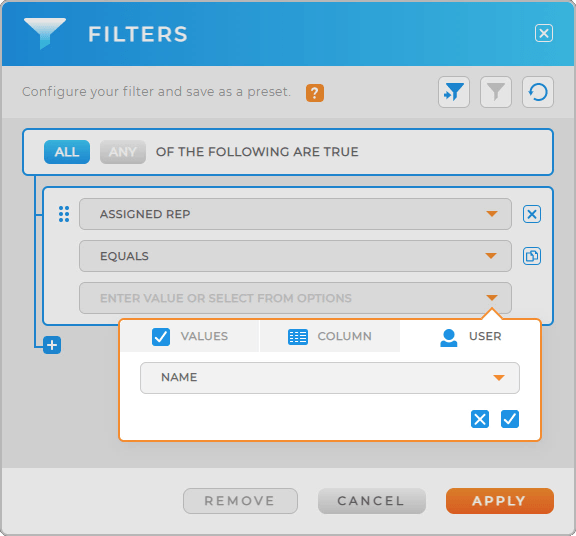Select the ANY condition toggle
Image resolution: width=576 pixels, height=536 pixels.
tap(123, 152)
